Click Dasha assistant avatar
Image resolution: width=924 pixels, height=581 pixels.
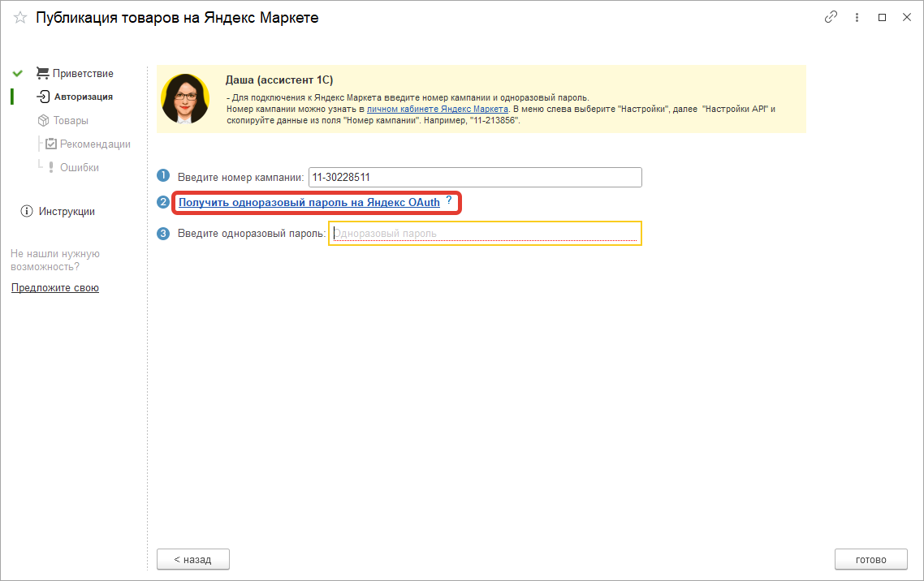[x=185, y=99]
